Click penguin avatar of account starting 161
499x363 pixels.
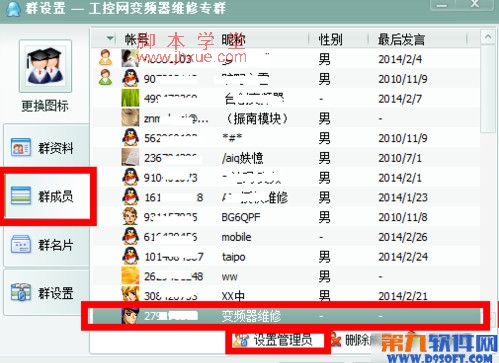[x=130, y=197]
